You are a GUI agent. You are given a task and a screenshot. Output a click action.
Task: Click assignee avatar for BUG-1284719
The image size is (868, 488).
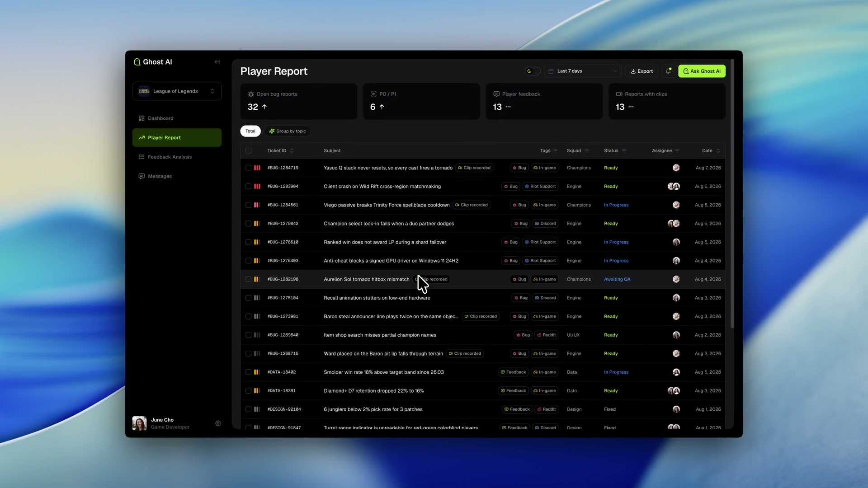click(676, 168)
